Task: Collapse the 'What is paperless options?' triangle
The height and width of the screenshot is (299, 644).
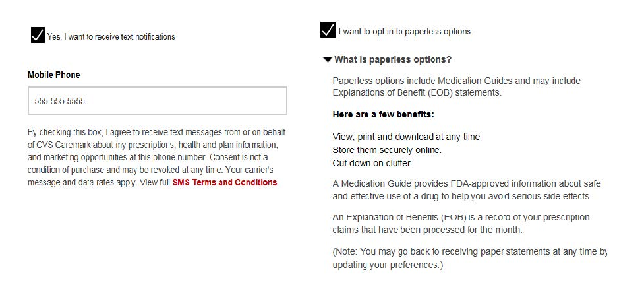Action: (x=327, y=60)
